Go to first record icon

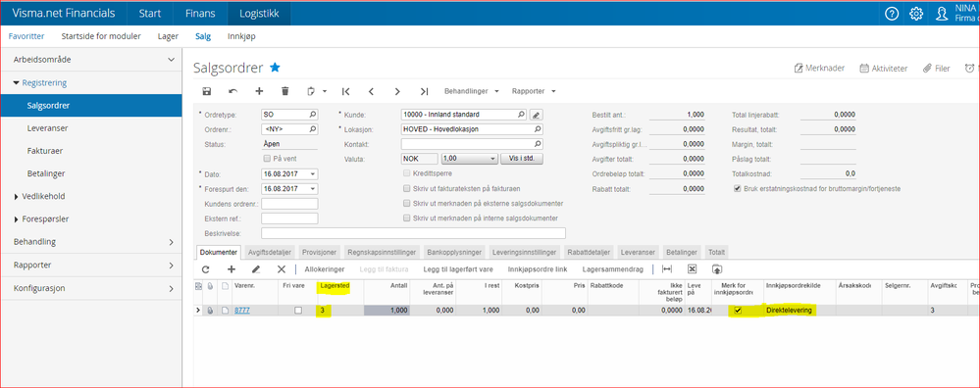pos(345,91)
